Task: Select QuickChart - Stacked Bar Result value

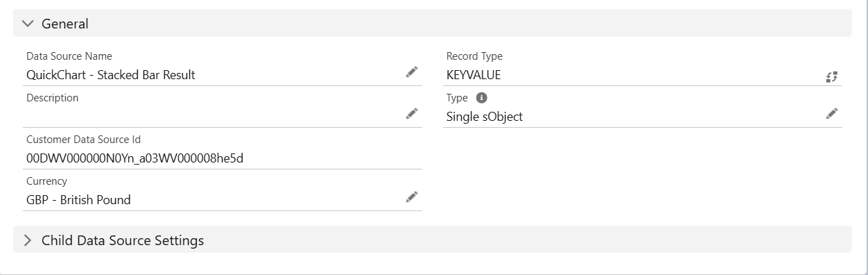Action: [x=111, y=75]
